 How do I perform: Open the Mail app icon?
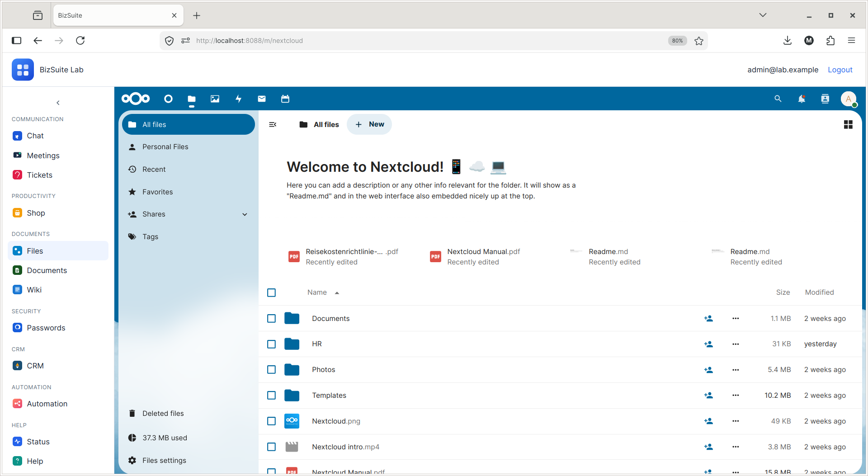tap(262, 99)
